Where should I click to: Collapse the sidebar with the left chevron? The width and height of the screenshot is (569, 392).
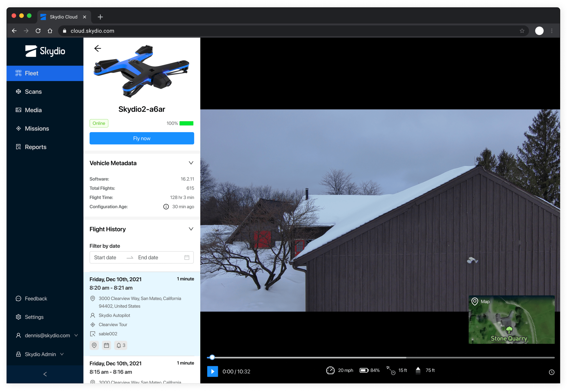(x=45, y=374)
